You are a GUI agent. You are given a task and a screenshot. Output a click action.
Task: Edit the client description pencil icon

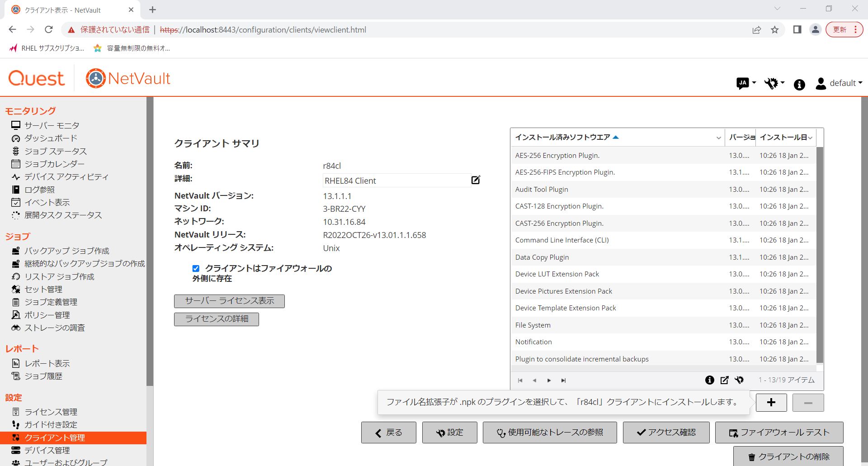click(476, 180)
